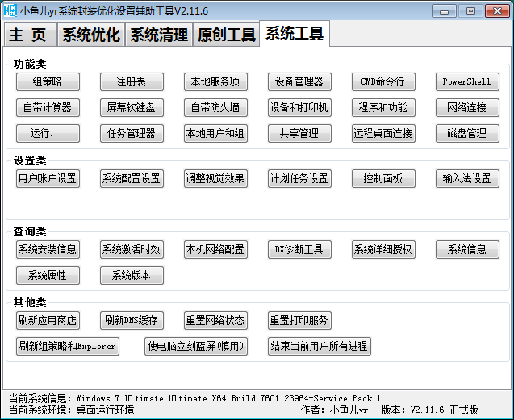
Task: Open 磁盘管理 disk management
Action: (x=467, y=134)
